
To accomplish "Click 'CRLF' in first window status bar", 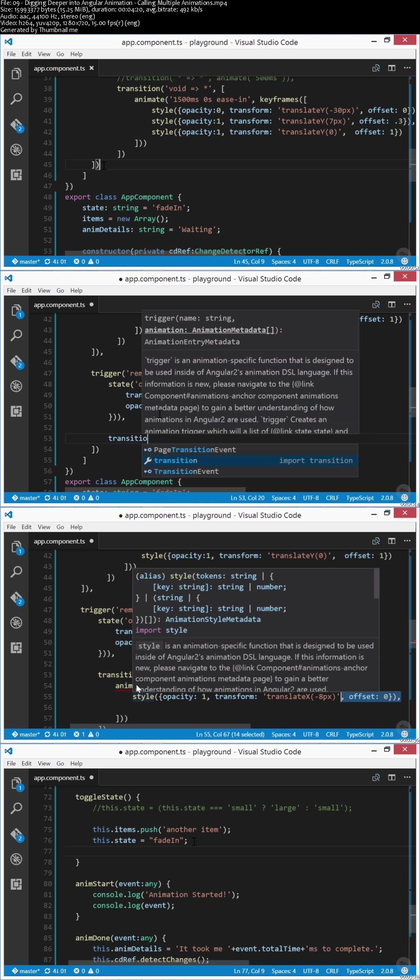I will point(332,262).
